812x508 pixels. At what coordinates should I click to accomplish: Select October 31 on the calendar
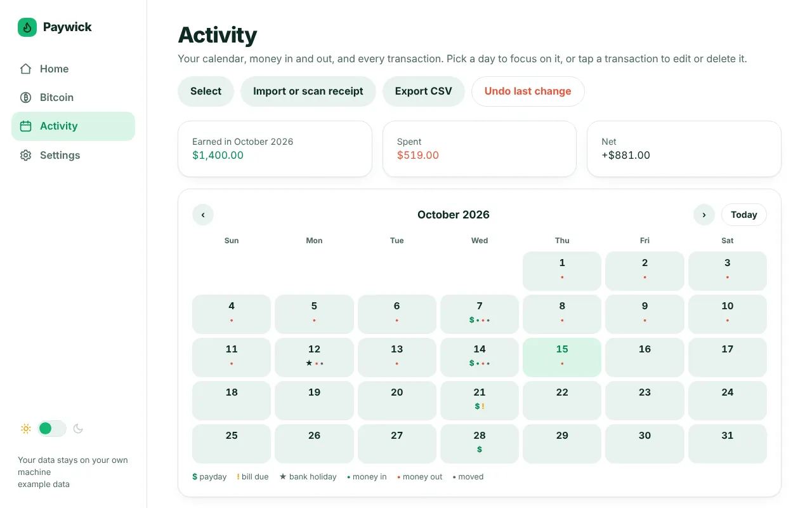pyautogui.click(x=728, y=444)
